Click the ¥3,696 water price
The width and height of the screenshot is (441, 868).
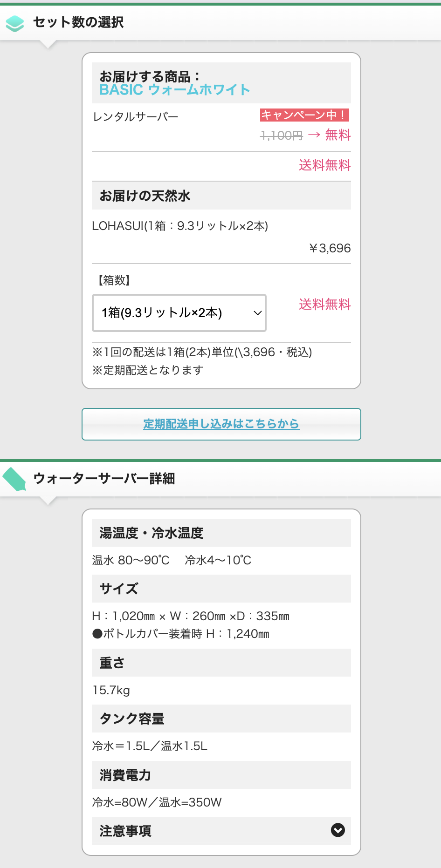tap(330, 248)
